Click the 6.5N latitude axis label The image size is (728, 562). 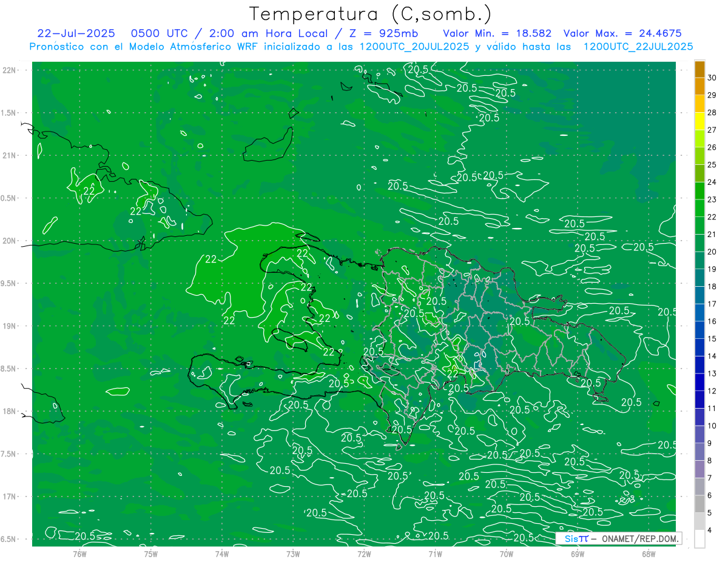tap(8, 539)
